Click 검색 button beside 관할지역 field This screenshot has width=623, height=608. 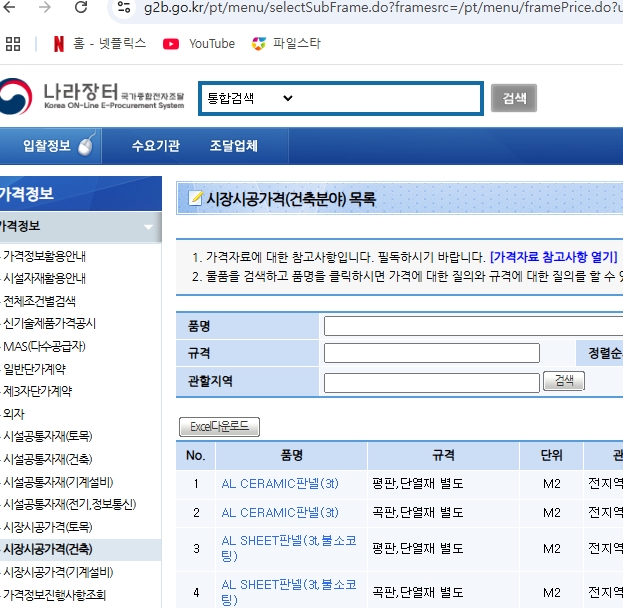[x=564, y=381]
